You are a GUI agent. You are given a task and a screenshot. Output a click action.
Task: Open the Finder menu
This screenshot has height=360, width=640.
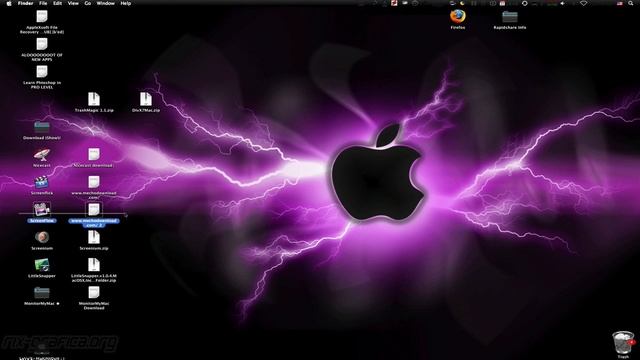point(25,3)
